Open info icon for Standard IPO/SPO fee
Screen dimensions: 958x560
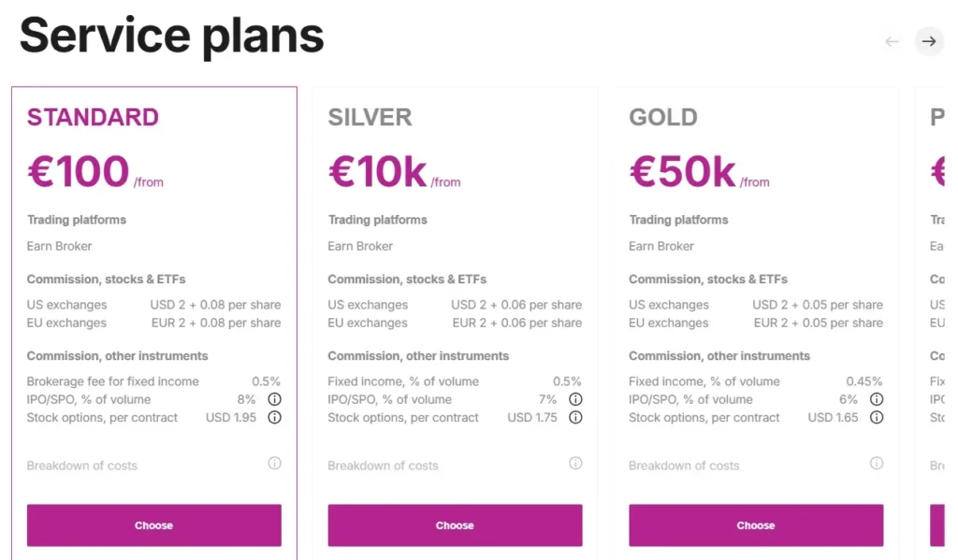[x=274, y=399]
